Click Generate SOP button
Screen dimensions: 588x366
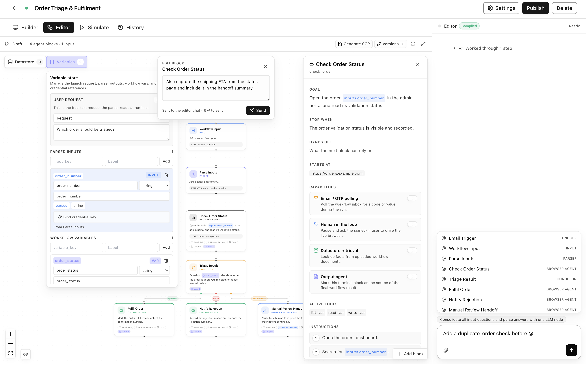tap(355, 44)
